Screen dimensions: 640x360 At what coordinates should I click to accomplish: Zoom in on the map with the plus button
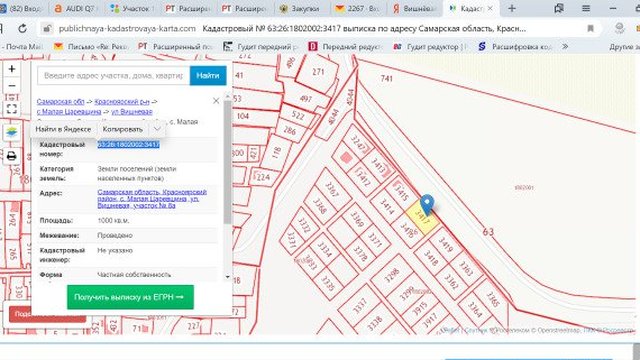pos(11,69)
